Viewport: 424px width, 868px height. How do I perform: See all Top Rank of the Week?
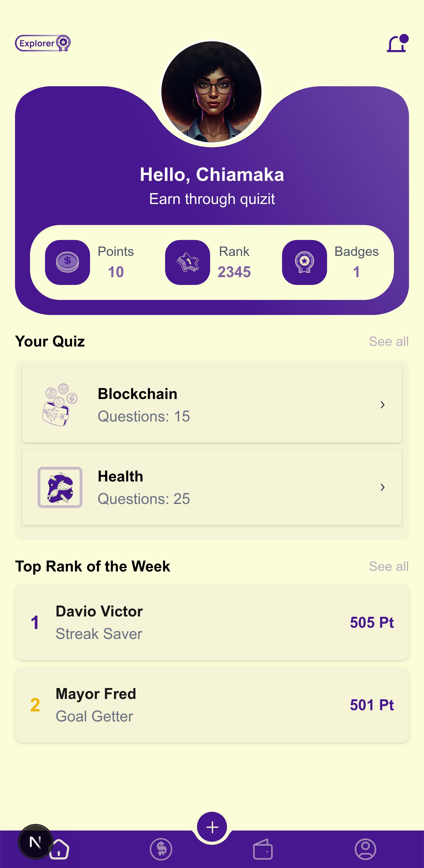coord(389,566)
